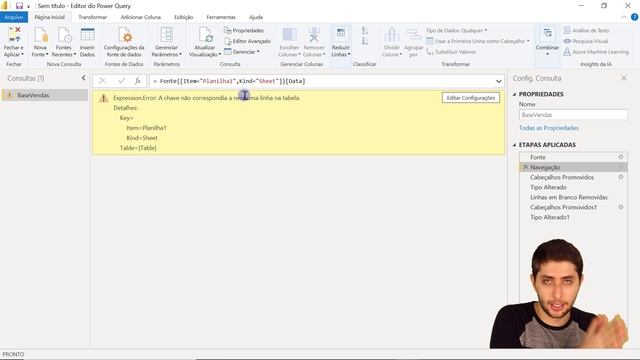Collapse the ribbon with the chevron
Viewport: 640px width, 360px height.
click(x=624, y=17)
